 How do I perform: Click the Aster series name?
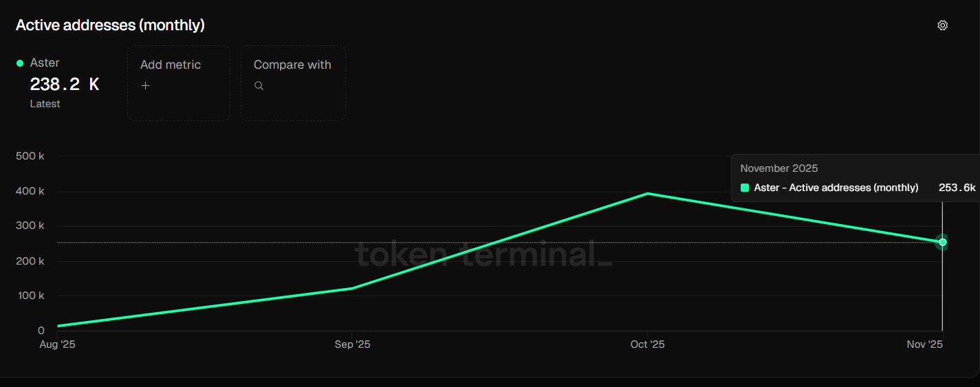(45, 63)
